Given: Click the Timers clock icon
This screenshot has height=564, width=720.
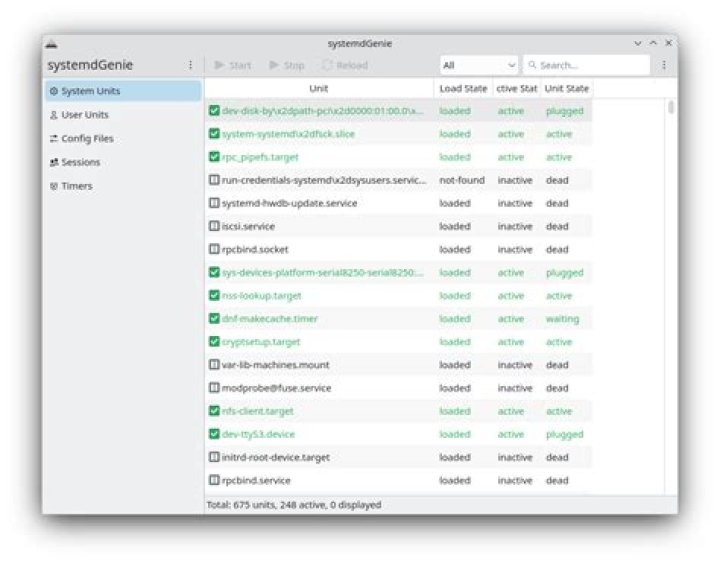Looking at the screenshot, I should click(x=54, y=186).
